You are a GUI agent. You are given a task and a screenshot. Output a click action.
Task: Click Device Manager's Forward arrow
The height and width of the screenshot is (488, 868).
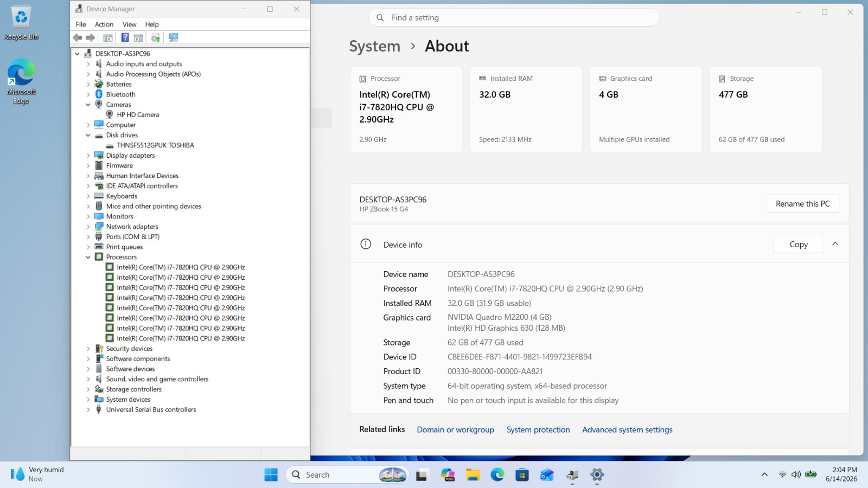pos(91,37)
